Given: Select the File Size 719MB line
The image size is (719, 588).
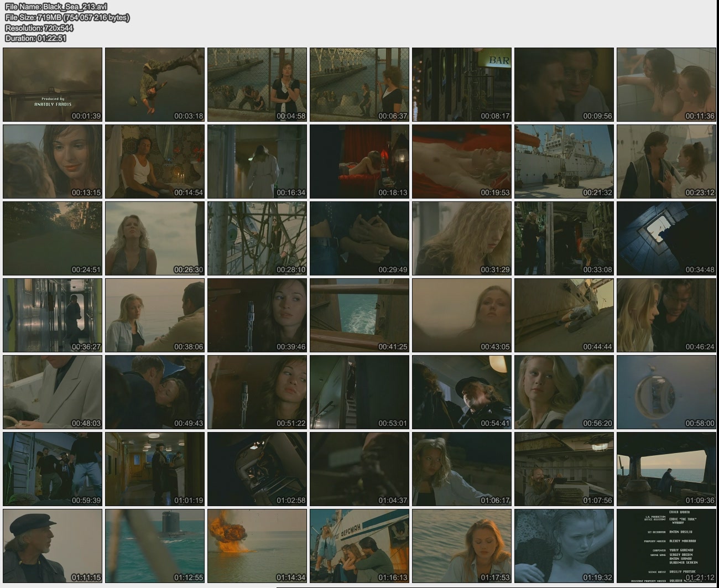Looking at the screenshot, I should [x=67, y=17].
